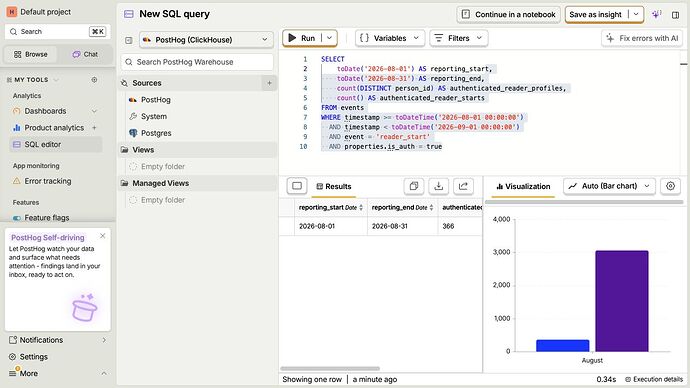690x388 pixels.
Task: Close the PostHog Self-driving card
Action: pyautogui.click(x=103, y=236)
